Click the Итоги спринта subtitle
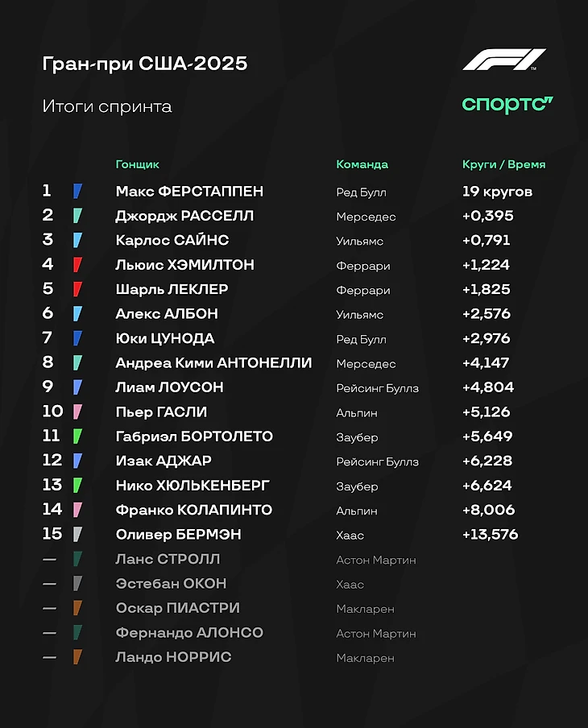588x728 pixels. pos(107,106)
